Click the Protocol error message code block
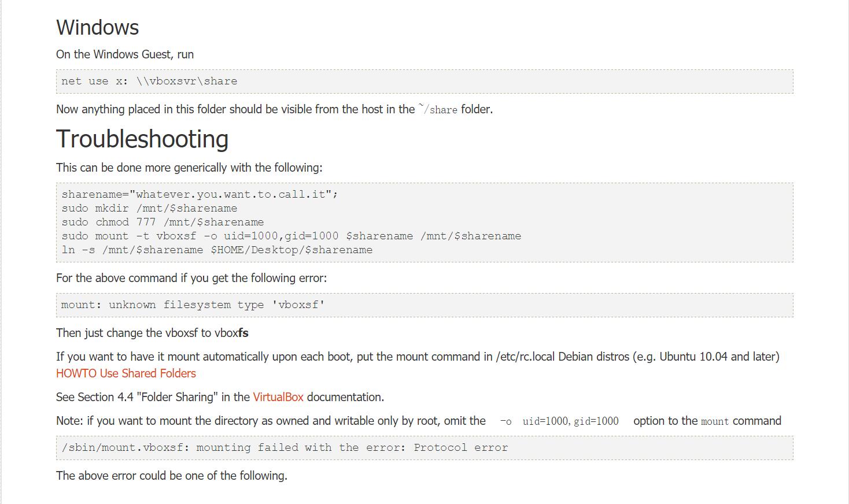Viewport: 849px width, 504px height. [x=424, y=448]
